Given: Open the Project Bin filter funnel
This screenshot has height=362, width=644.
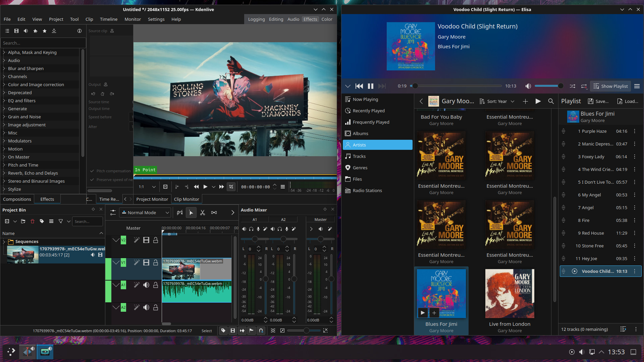Looking at the screenshot, I should pyautogui.click(x=61, y=221).
